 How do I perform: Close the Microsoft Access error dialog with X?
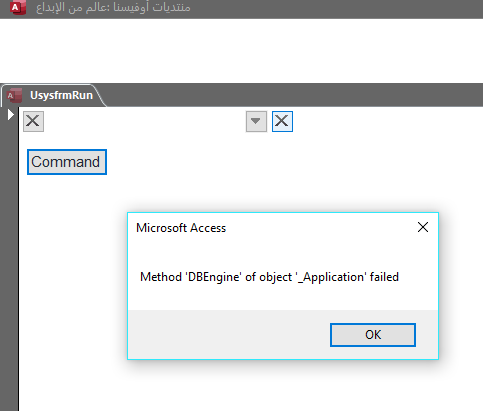coord(423,228)
